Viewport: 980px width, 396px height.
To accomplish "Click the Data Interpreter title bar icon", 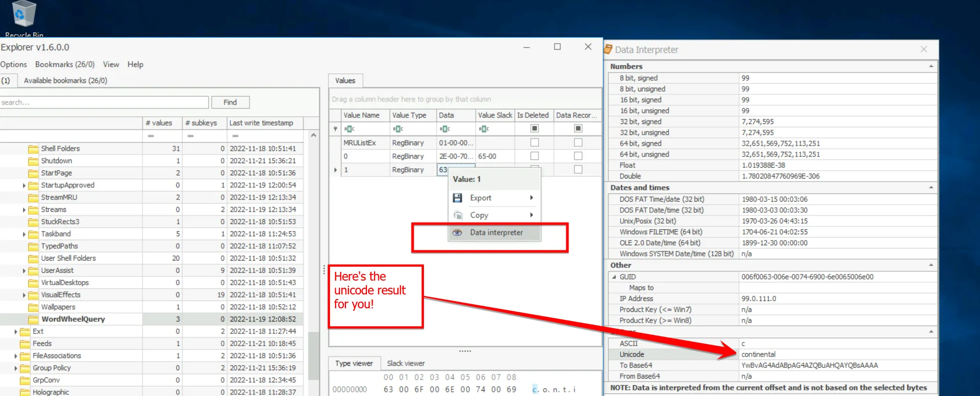I will (608, 50).
